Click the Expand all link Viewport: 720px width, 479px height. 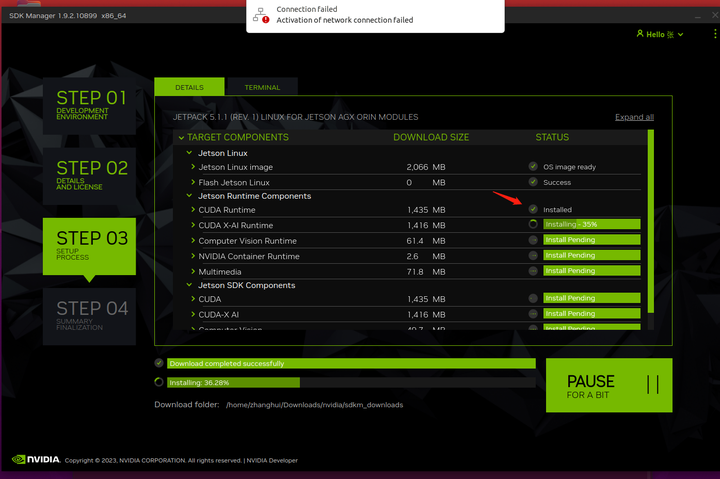click(x=634, y=117)
